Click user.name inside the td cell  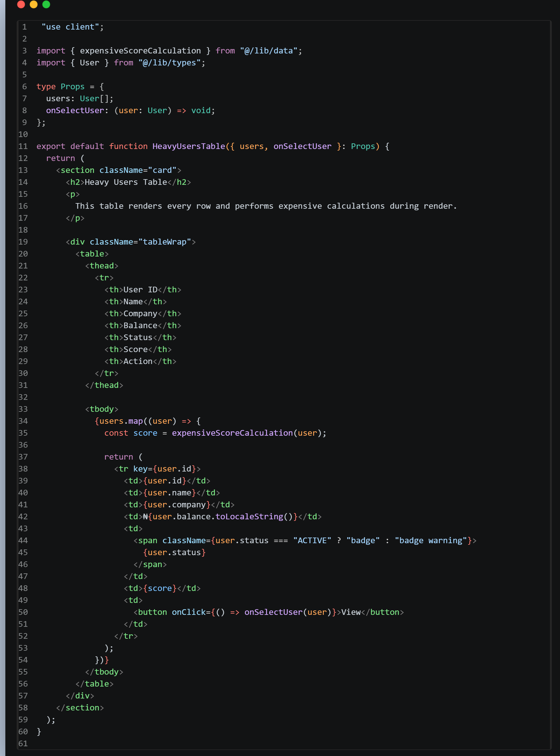[169, 493]
